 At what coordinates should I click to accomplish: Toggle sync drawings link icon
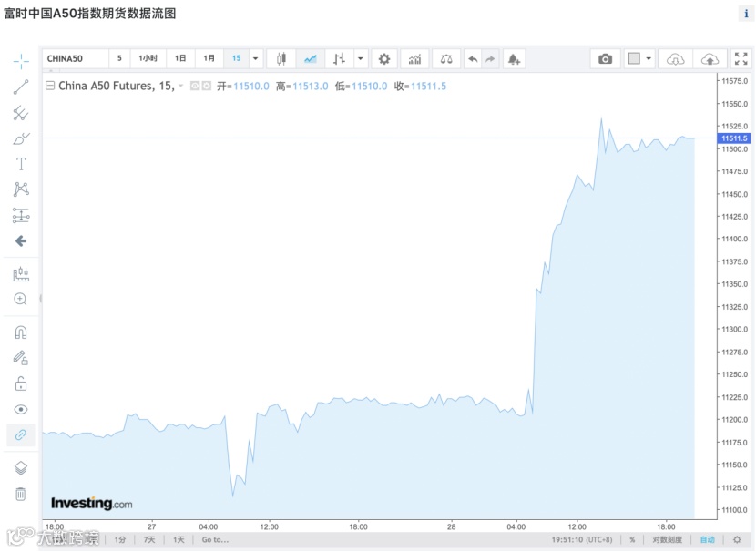21,434
